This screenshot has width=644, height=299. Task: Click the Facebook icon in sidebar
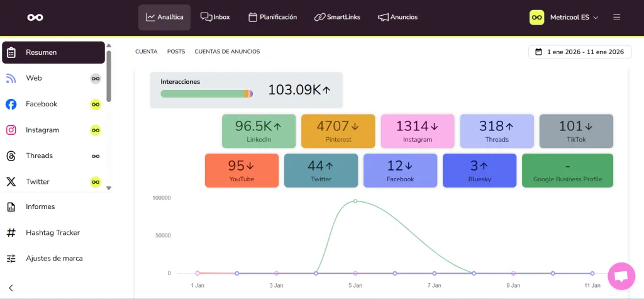[x=11, y=104]
